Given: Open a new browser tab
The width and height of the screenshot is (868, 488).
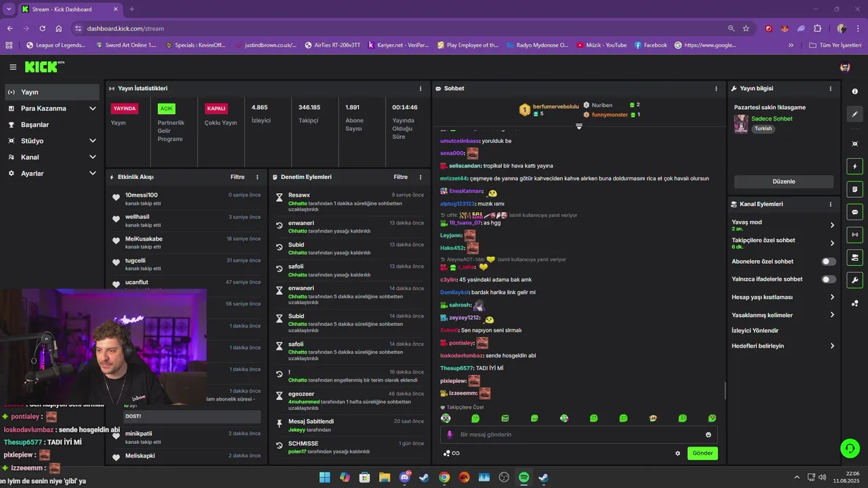Looking at the screenshot, I should (x=132, y=9).
